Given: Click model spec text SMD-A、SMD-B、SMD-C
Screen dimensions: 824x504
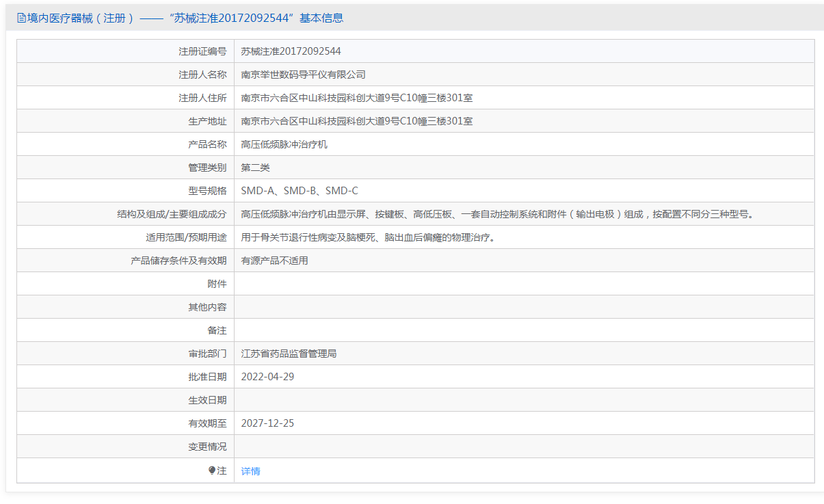Looking at the screenshot, I should 300,191.
